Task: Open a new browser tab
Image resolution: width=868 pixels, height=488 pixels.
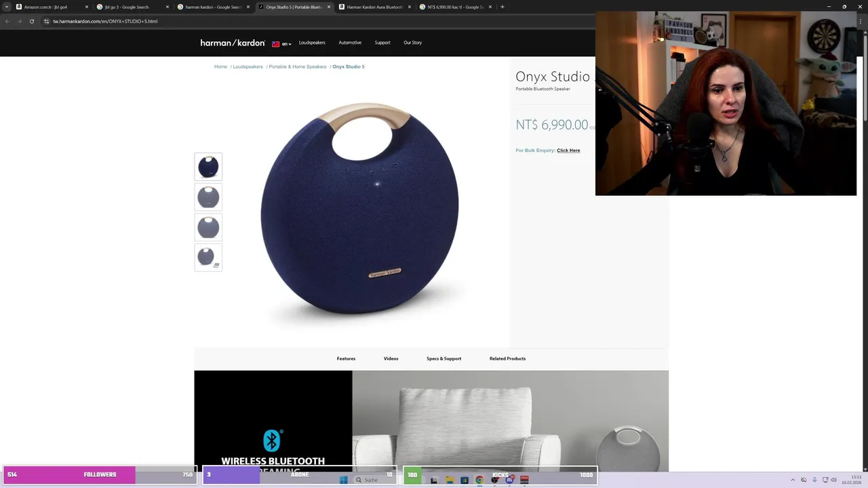Action: [x=502, y=7]
